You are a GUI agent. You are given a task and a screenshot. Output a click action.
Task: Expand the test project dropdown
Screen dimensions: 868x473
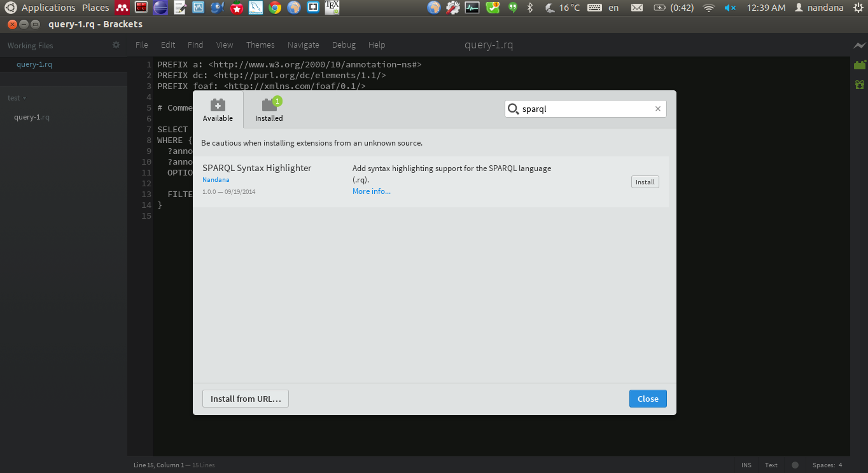coord(17,98)
